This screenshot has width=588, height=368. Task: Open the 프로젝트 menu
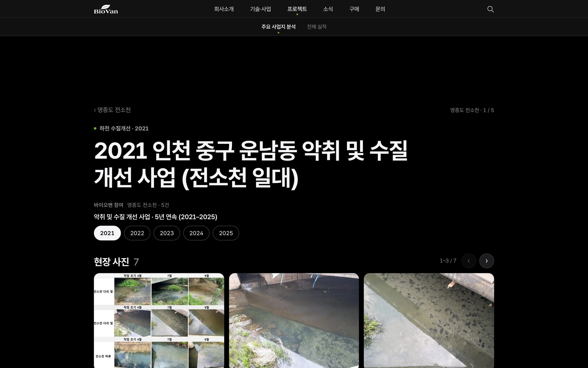coord(297,9)
